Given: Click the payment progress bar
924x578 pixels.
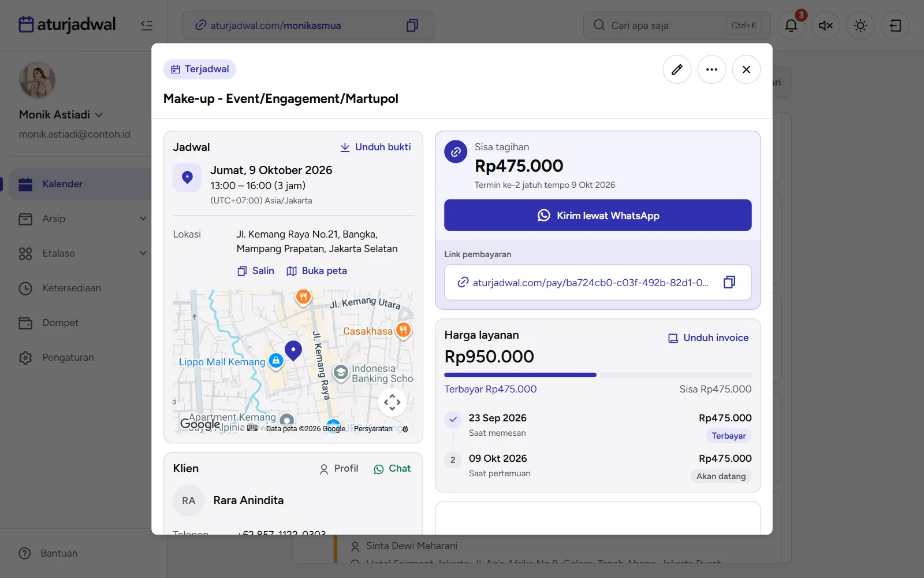Looking at the screenshot, I should click(598, 375).
